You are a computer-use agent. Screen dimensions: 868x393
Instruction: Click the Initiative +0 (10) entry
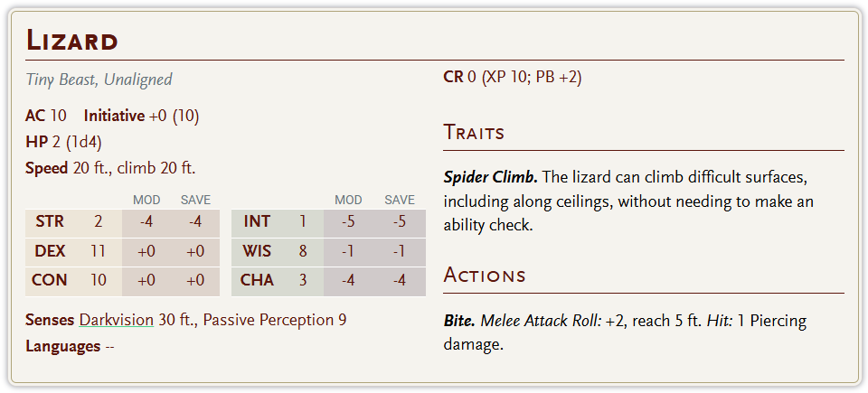[x=141, y=116]
